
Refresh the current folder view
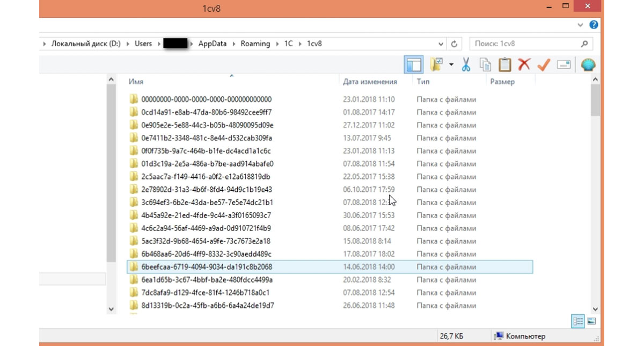[455, 44]
